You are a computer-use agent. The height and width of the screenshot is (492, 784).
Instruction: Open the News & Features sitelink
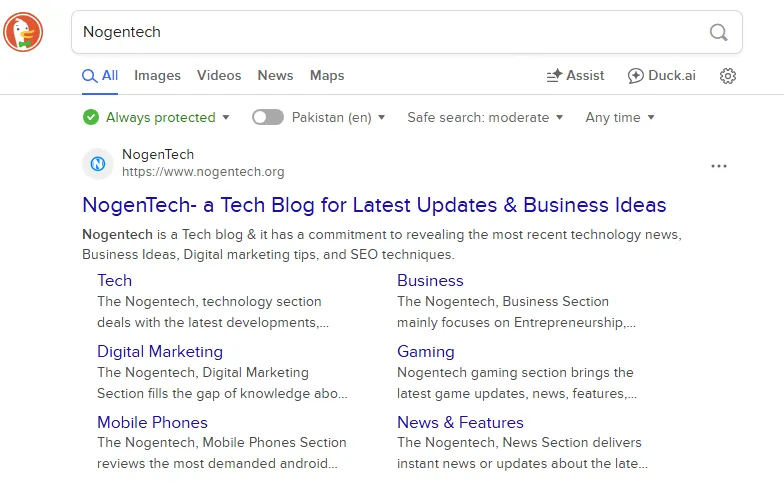pyautogui.click(x=460, y=422)
